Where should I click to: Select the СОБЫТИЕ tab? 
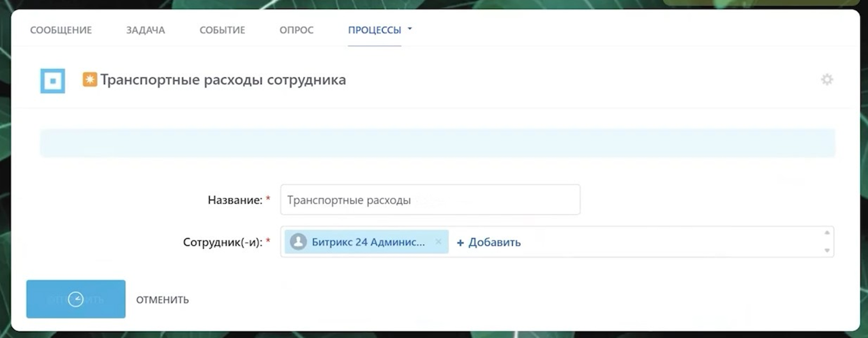(222, 30)
